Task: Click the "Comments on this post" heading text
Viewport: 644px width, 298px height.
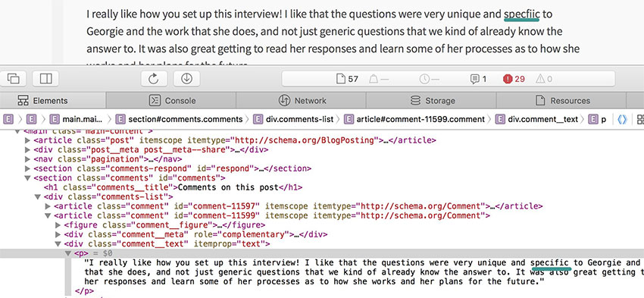Action: tap(228, 187)
